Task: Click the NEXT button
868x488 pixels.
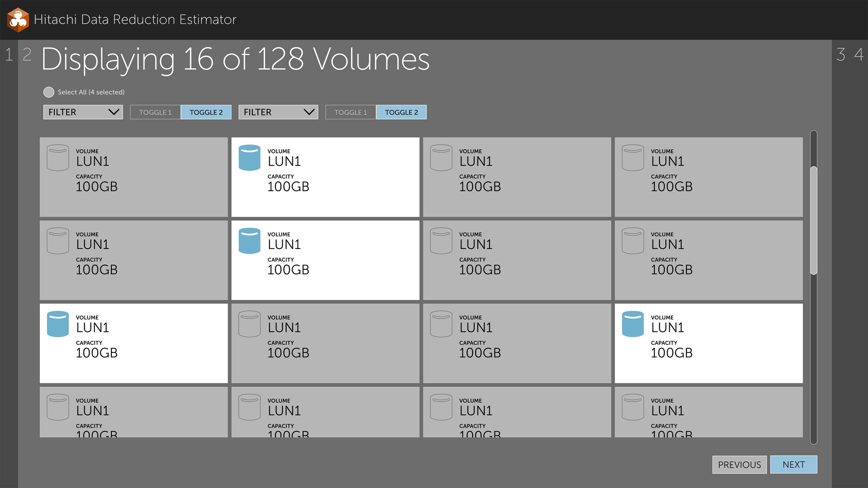Action: (794, 465)
